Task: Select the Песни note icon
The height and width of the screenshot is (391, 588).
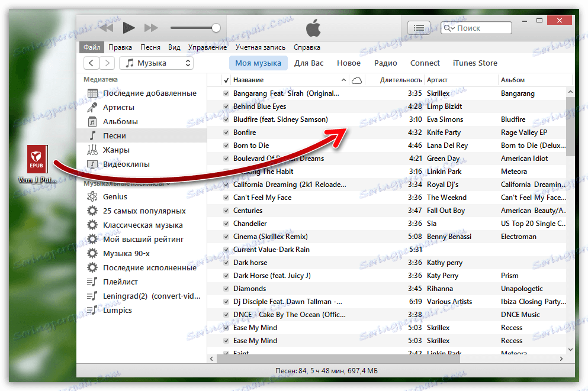Action: coord(92,135)
